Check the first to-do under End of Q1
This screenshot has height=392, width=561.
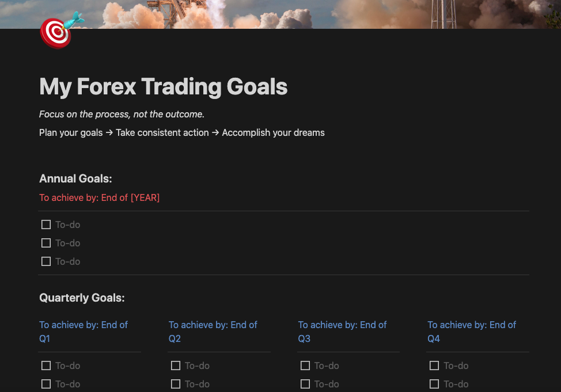46,366
